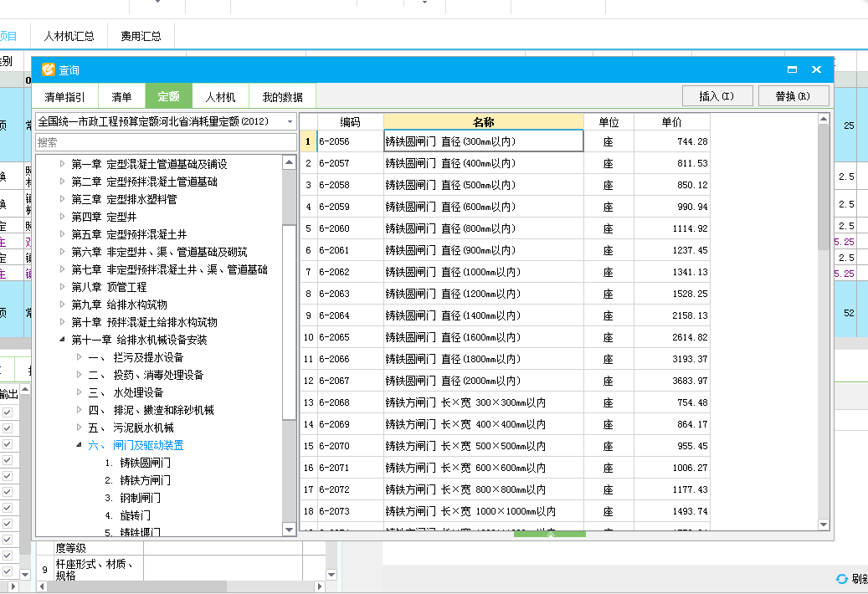
Task: Click the tree scrollbar up arrow
Action: 289,162
